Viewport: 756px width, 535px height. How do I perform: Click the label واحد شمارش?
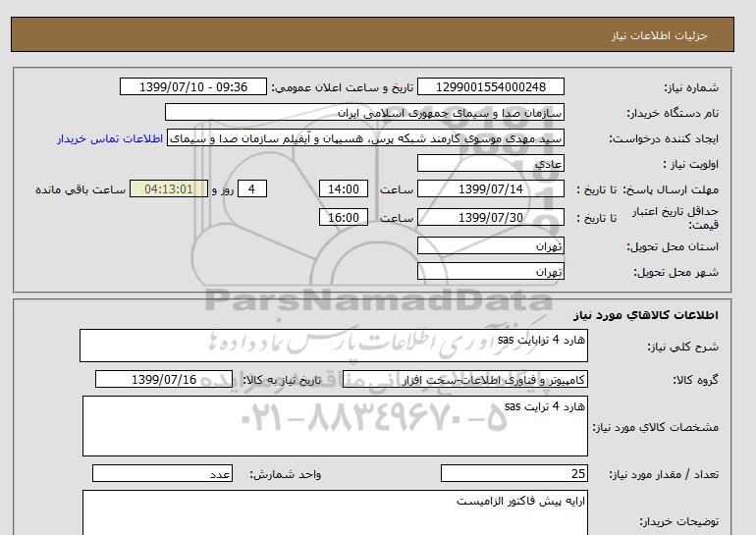point(286,474)
